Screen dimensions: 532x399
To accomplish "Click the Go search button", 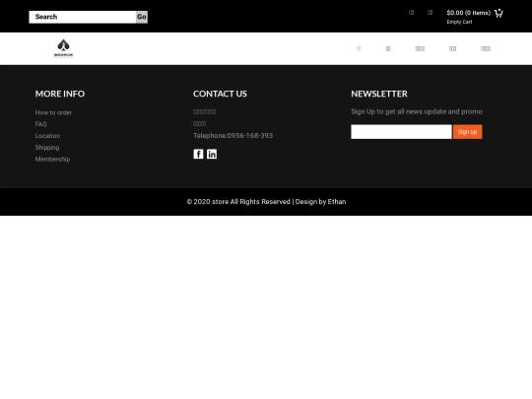I will (x=142, y=17).
